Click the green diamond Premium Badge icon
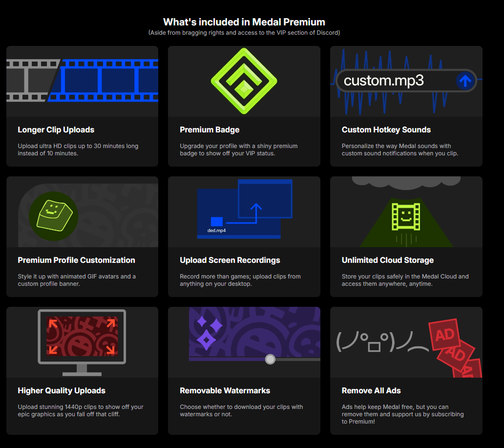Viewport: 504px width, 448px height. [244, 81]
